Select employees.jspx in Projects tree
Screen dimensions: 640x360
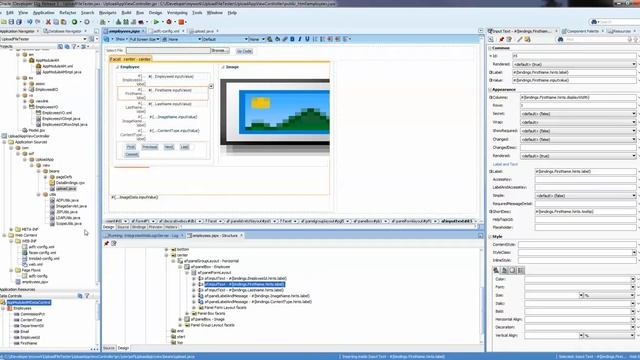35,282
